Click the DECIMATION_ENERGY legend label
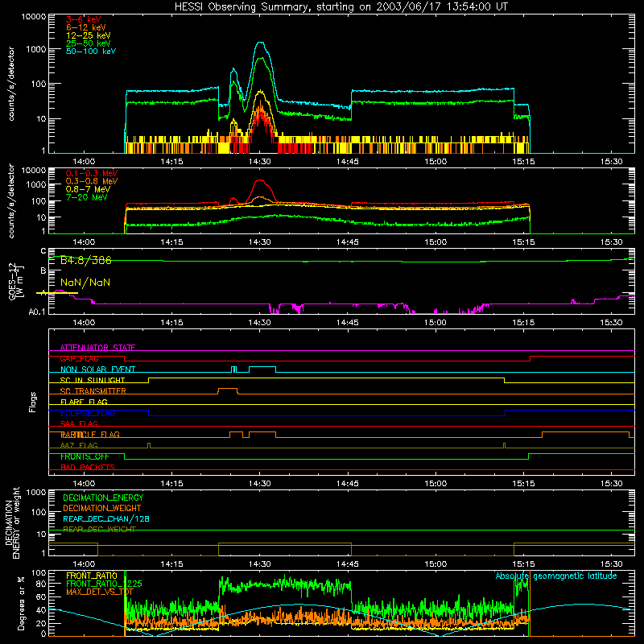Screen dimensions: 644x644 pyautogui.click(x=103, y=497)
